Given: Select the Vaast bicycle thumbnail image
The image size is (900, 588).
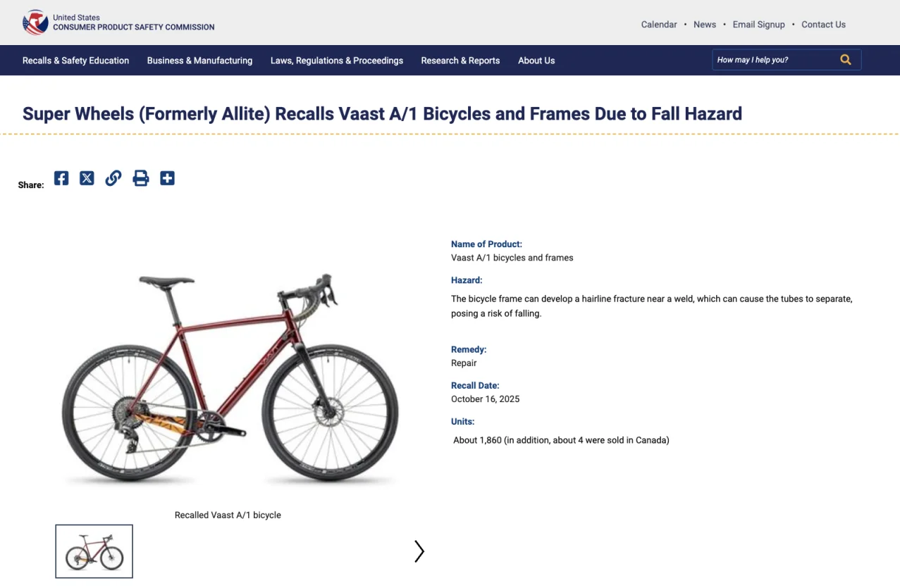Looking at the screenshot, I should [94, 551].
